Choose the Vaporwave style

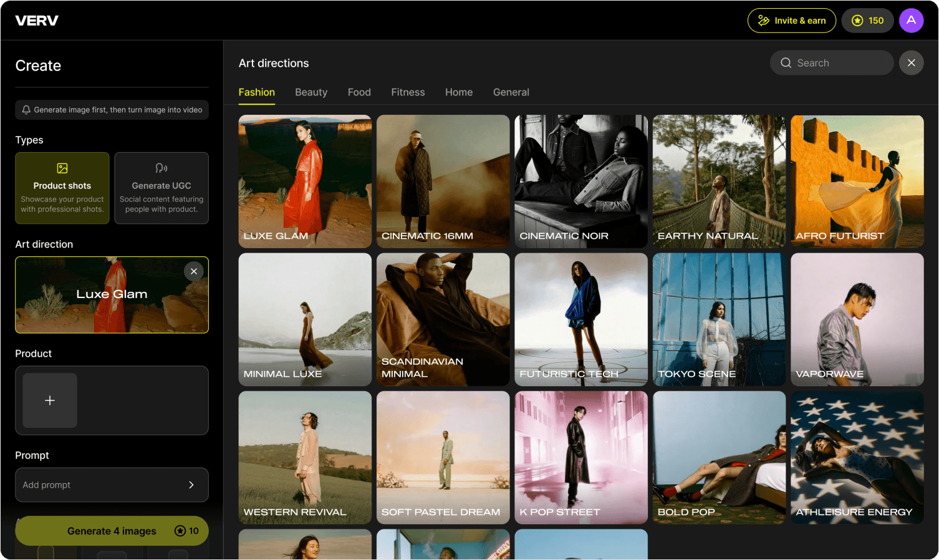857,319
